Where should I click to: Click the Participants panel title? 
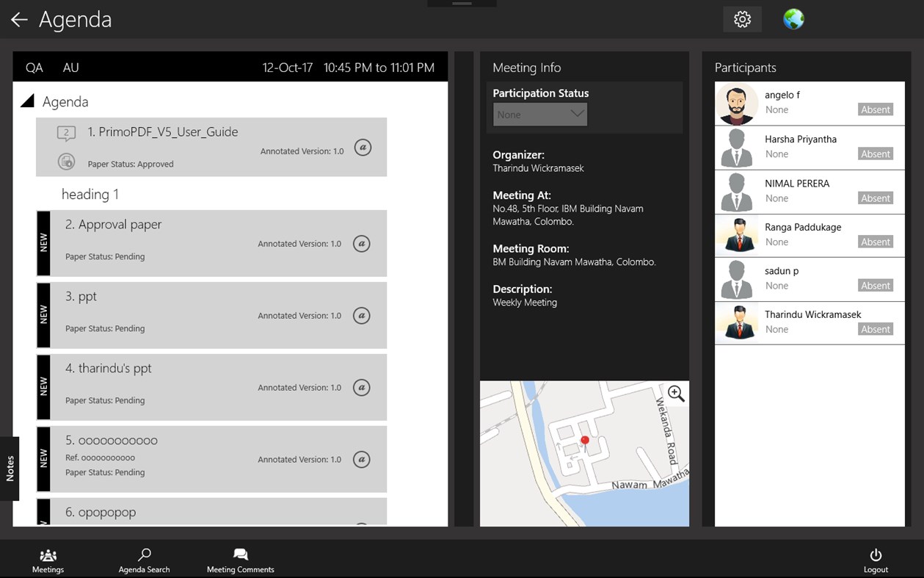(x=745, y=68)
